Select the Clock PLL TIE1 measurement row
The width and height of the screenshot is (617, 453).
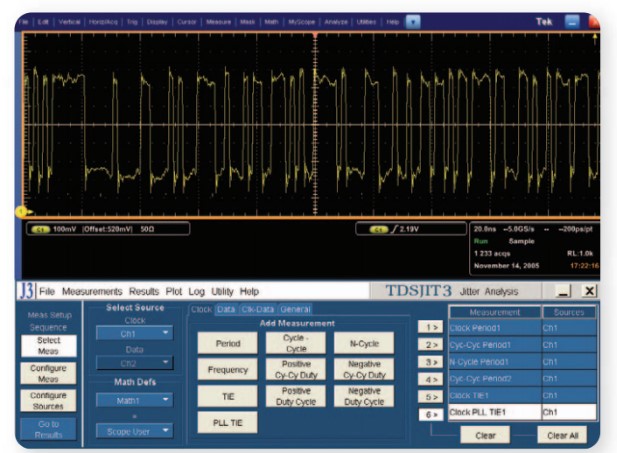click(492, 412)
